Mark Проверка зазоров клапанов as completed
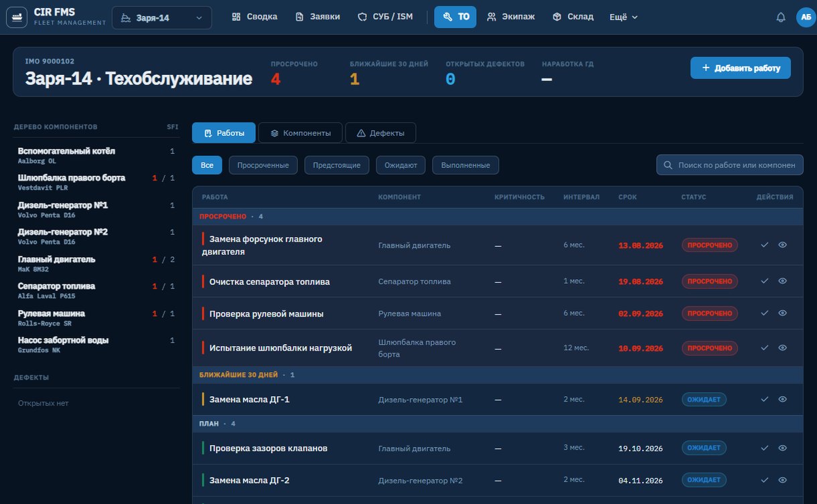This screenshot has height=504, width=817. tap(764, 448)
